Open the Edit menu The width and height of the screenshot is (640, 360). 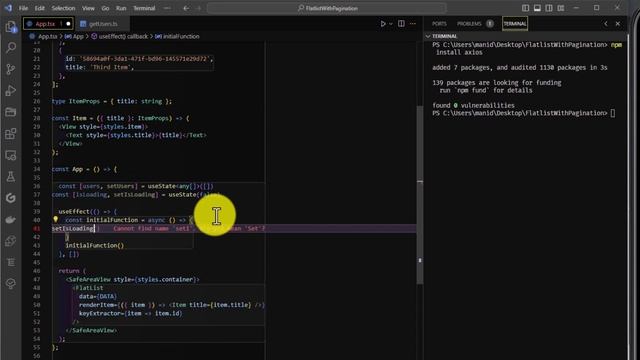(40, 8)
